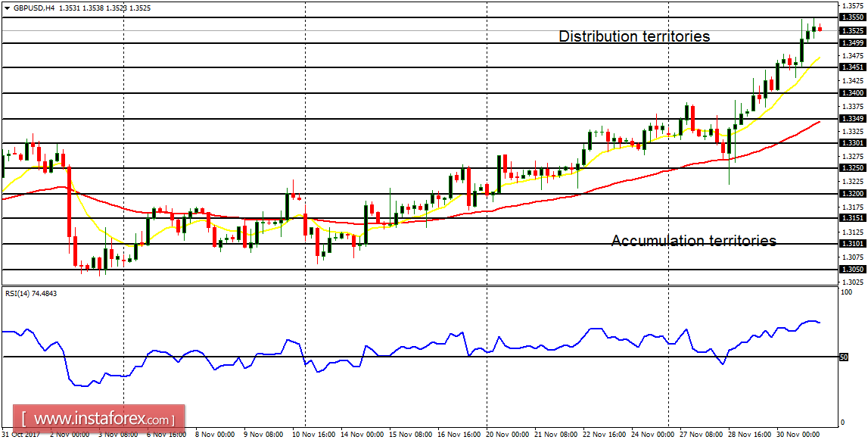
Task: Click the RSI 50 level label
Action: pos(845,357)
